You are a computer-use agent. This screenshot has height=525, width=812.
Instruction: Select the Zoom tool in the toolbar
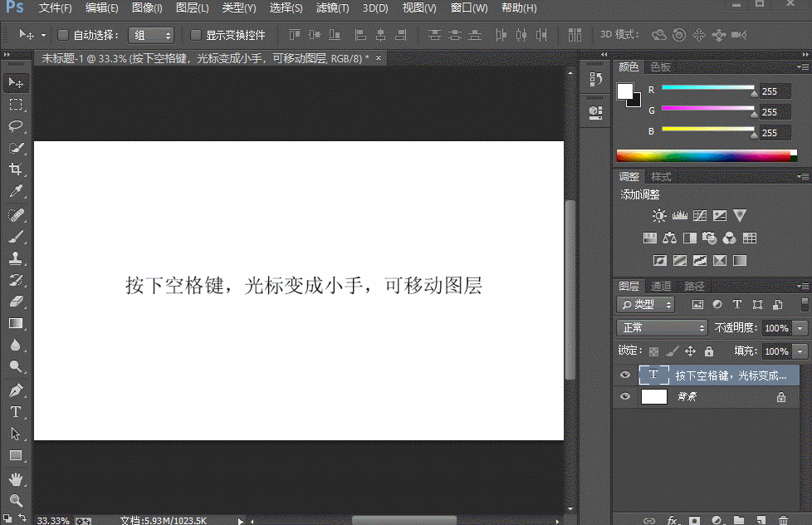click(17, 499)
